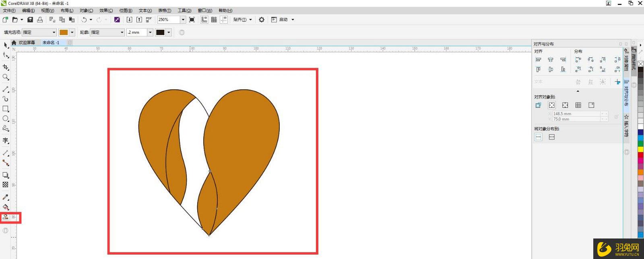Toggle align to grid option
The width and height of the screenshot is (644, 259).
pos(578,105)
